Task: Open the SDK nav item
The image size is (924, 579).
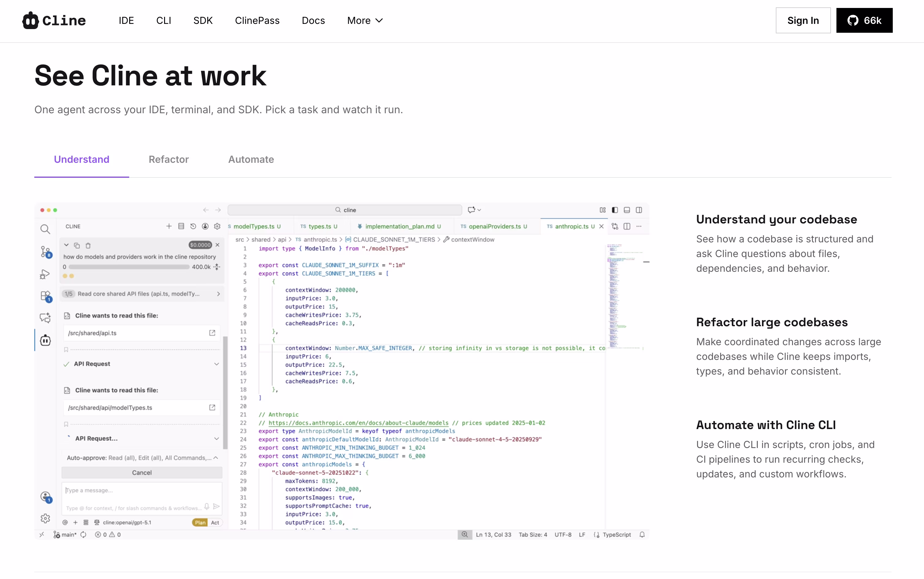Action: [203, 20]
